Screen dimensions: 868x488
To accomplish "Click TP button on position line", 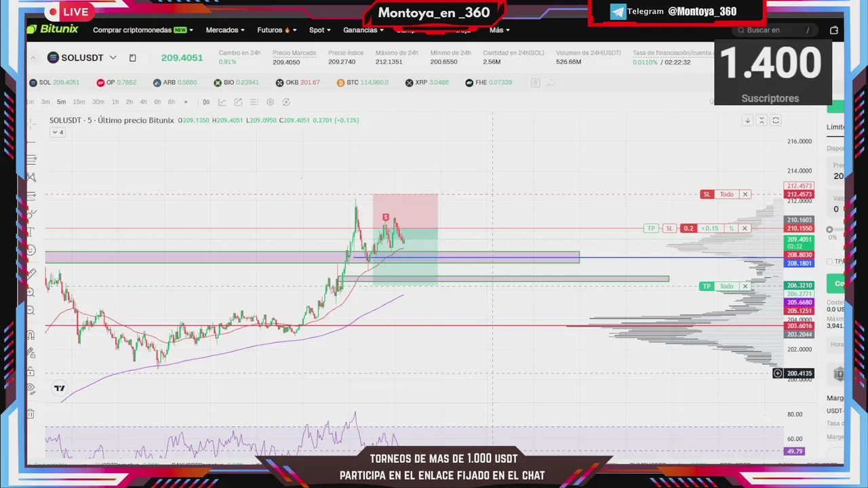I will [x=651, y=228].
